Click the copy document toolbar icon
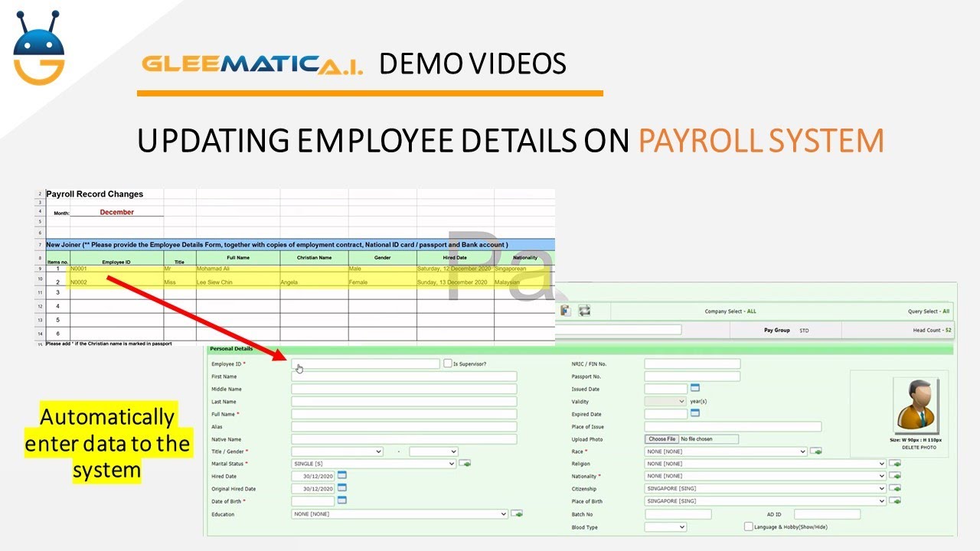This screenshot has width=980, height=551. [x=566, y=311]
